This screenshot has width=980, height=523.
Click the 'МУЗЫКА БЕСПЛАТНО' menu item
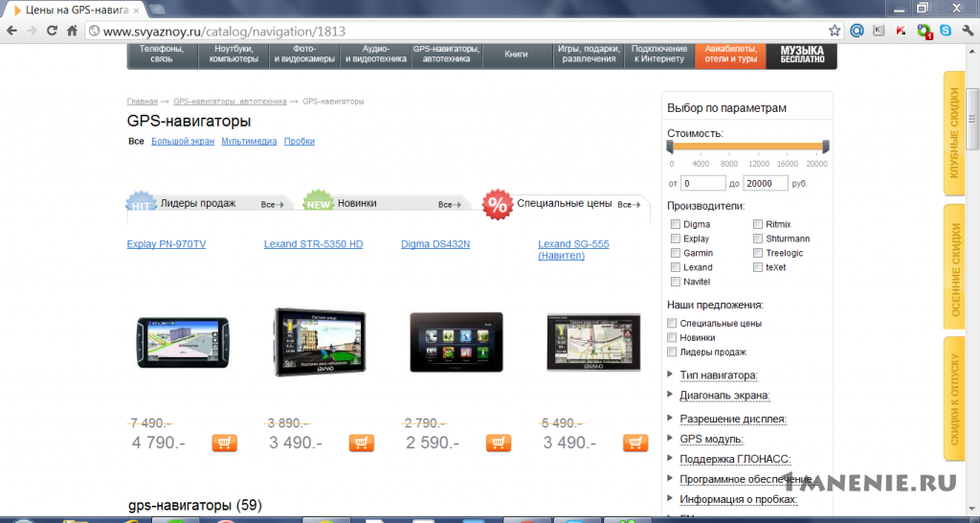pos(802,55)
